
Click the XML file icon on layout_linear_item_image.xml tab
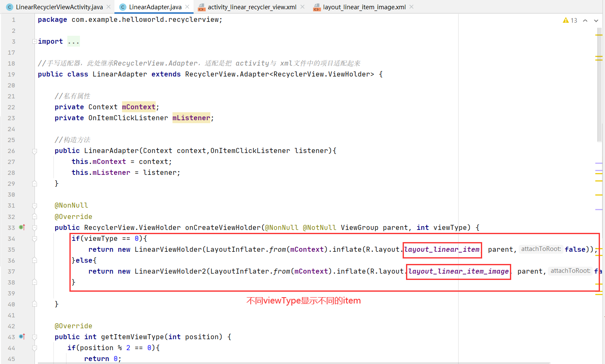(317, 7)
